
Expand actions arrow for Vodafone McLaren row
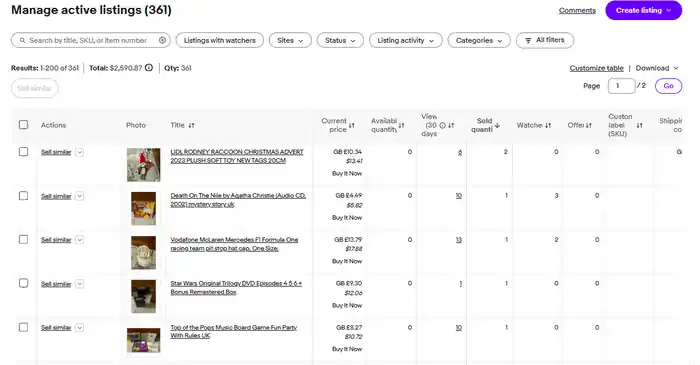(79, 240)
